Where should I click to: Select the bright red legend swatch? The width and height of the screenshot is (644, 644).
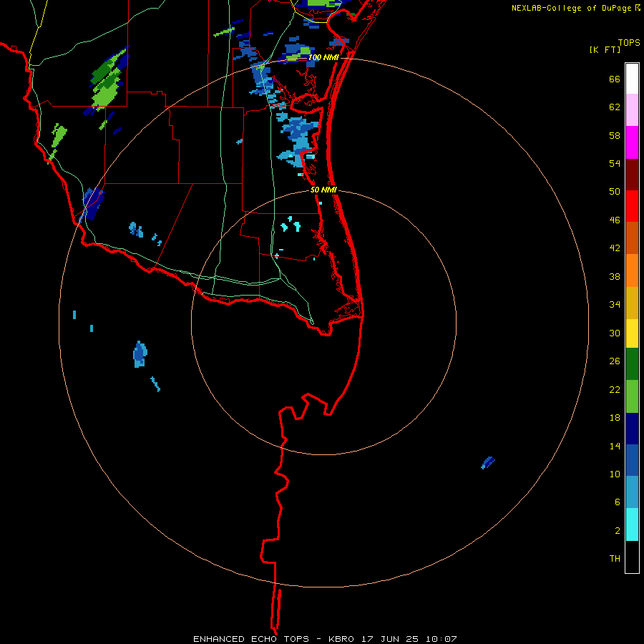point(632,206)
